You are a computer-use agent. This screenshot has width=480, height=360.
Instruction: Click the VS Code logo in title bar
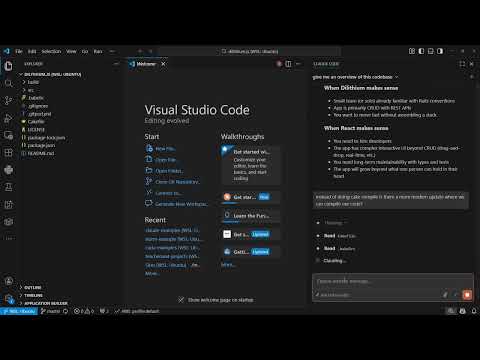[7, 51]
